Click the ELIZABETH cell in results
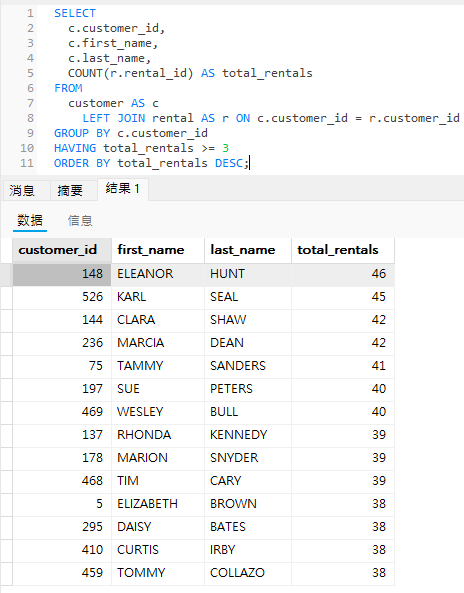Screen dimensions: 464x593 click(158, 504)
